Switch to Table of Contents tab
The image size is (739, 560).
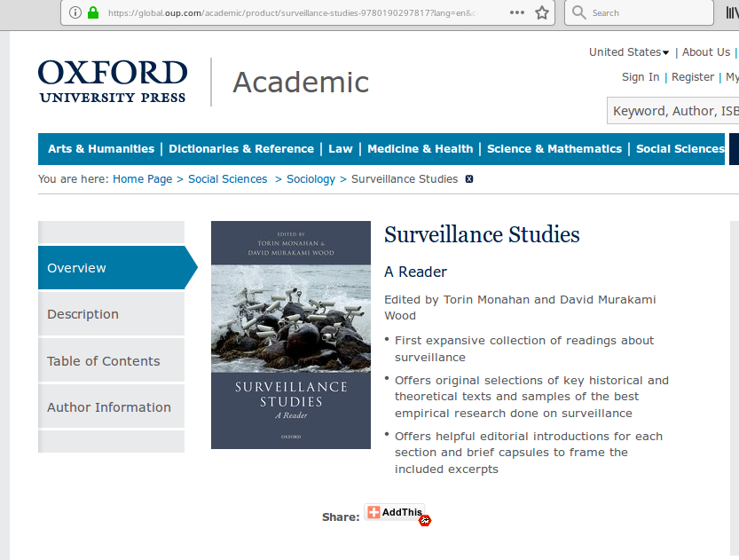click(111, 360)
